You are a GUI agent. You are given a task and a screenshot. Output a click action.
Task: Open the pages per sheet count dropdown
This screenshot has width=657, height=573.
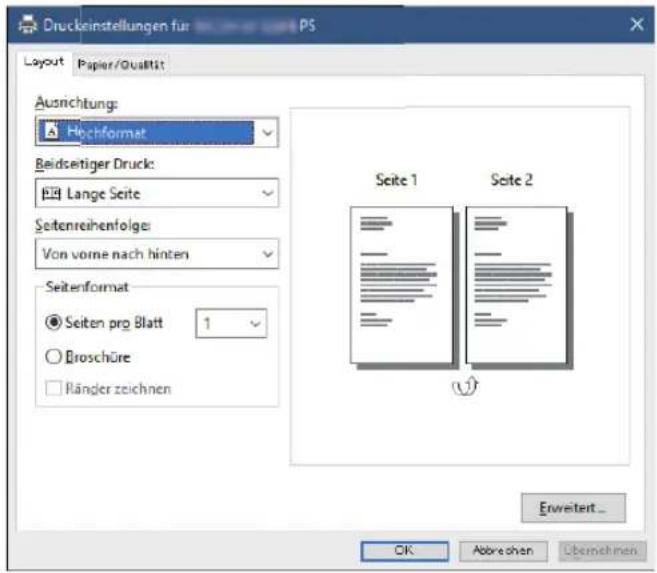click(231, 323)
